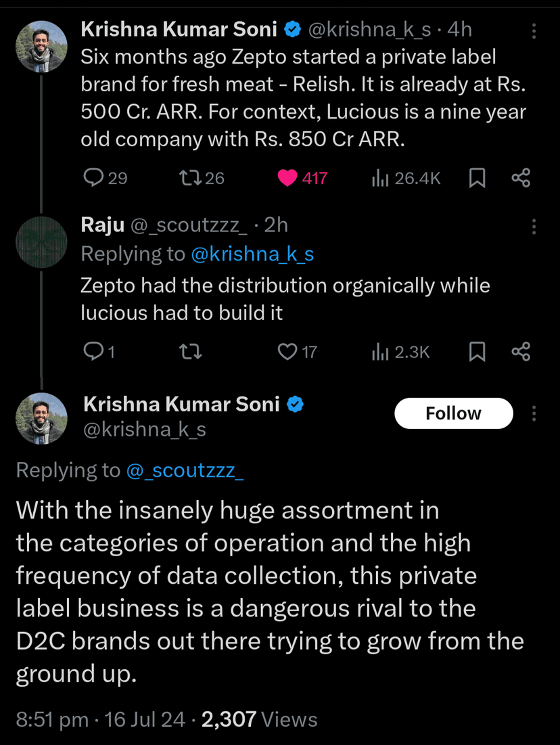
Task: Bookmark the original Zepto tweet
Action: point(477,178)
